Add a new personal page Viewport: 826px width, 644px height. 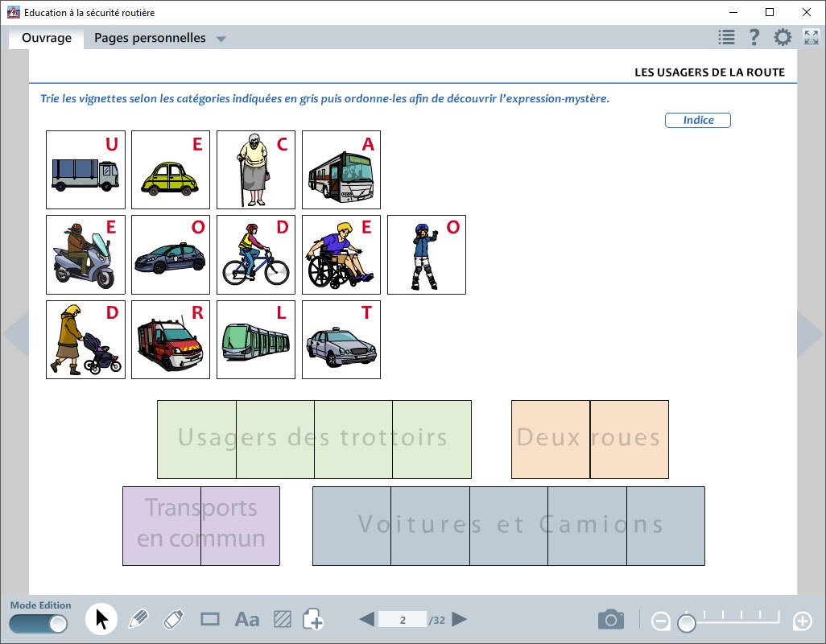313,619
